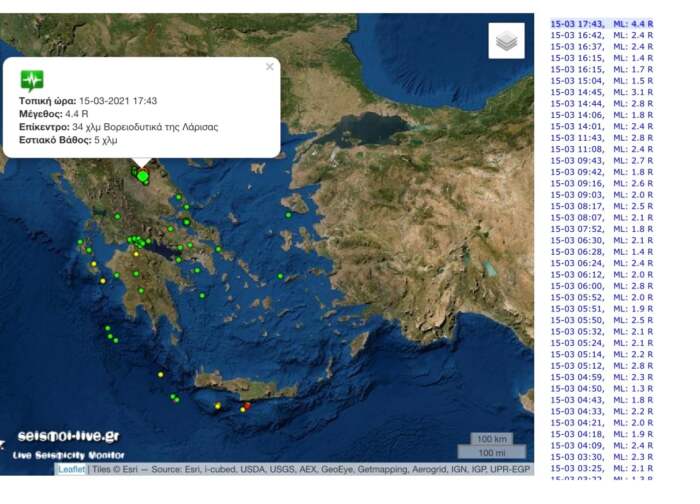The height and width of the screenshot is (504, 700).
Task: Choose the 15-03 11:43 ML 2.8 R event
Action: pyautogui.click(x=601, y=137)
